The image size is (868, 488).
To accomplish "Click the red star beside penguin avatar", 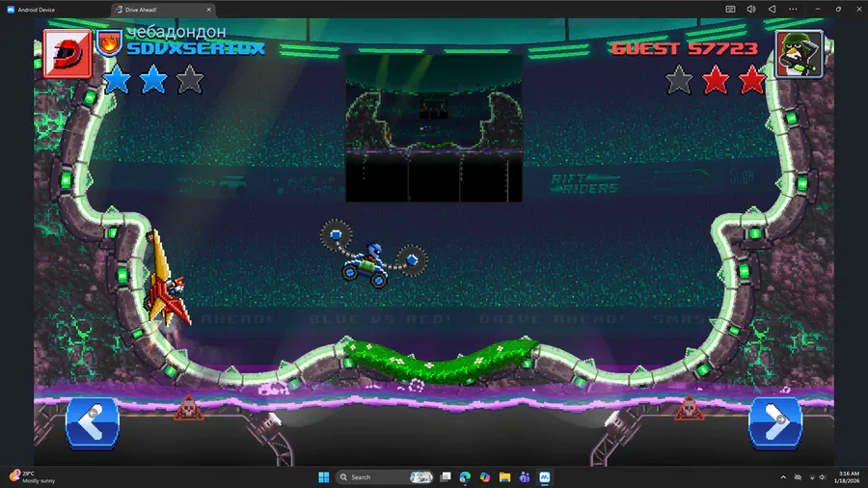I will click(x=752, y=80).
